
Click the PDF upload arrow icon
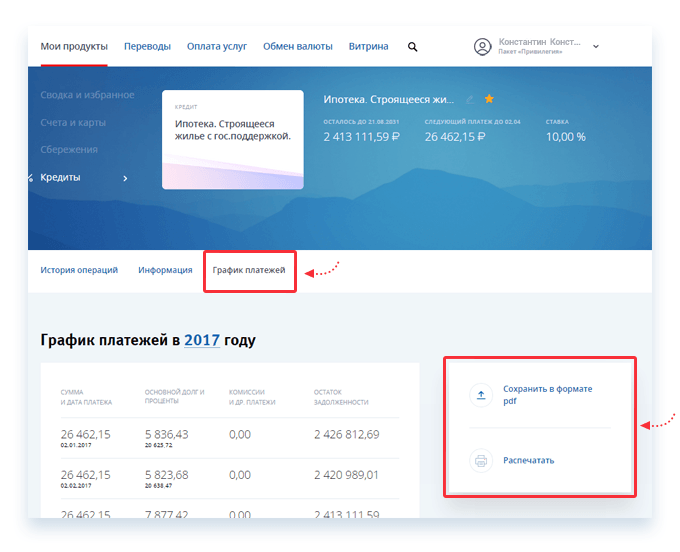coord(481,395)
